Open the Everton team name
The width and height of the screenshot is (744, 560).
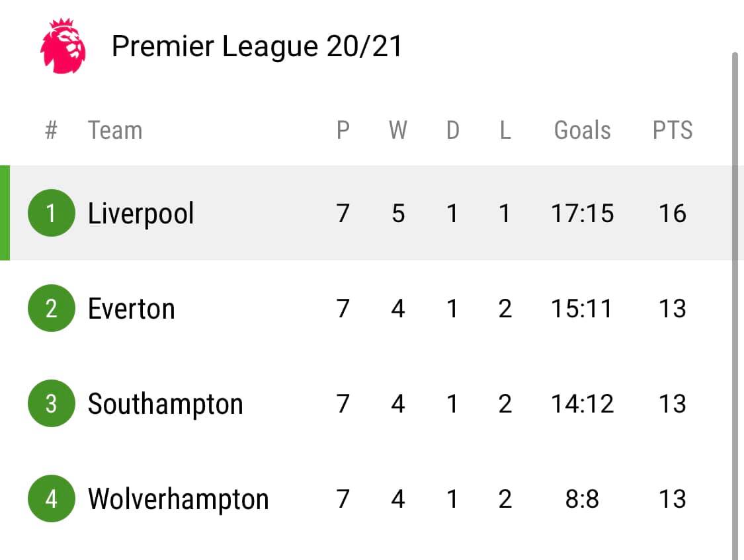(x=132, y=309)
